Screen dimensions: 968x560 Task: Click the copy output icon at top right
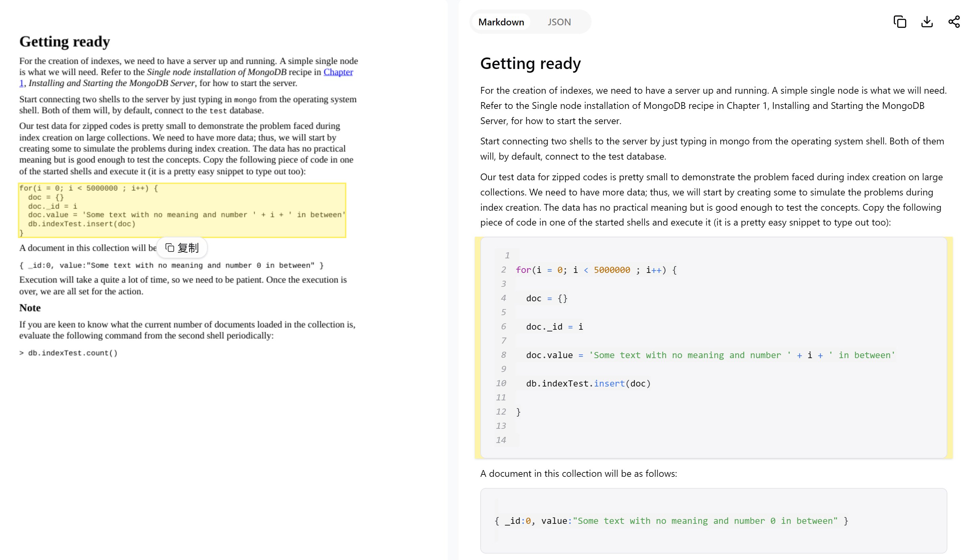pyautogui.click(x=900, y=22)
